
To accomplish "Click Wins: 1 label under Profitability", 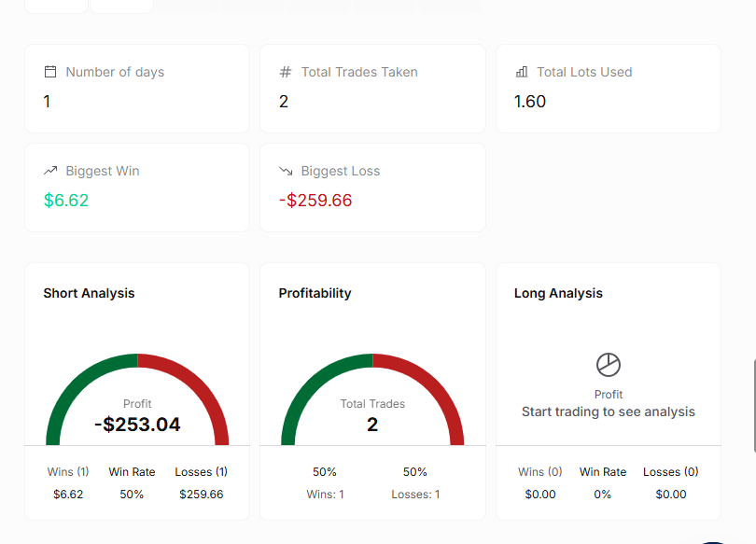I will (x=325, y=495).
